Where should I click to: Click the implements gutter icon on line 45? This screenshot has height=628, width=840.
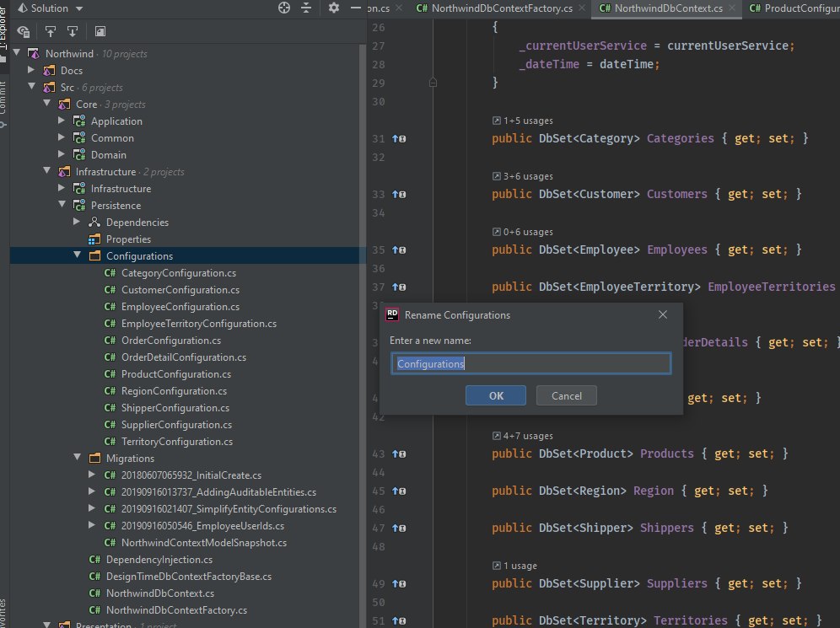coord(399,491)
